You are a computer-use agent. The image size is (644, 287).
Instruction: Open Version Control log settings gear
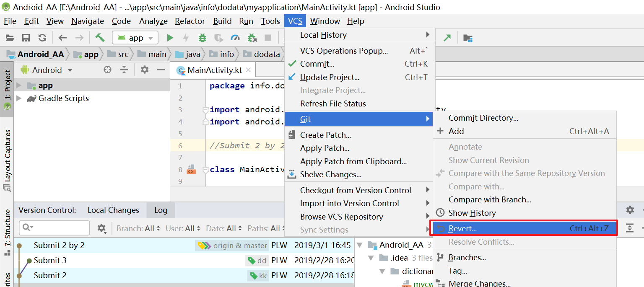click(x=101, y=228)
